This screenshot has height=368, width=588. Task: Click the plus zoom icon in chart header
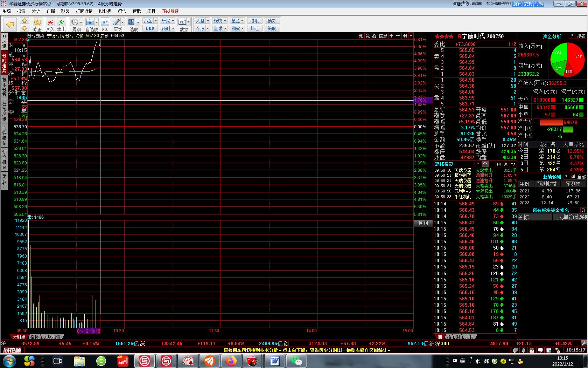391,36
